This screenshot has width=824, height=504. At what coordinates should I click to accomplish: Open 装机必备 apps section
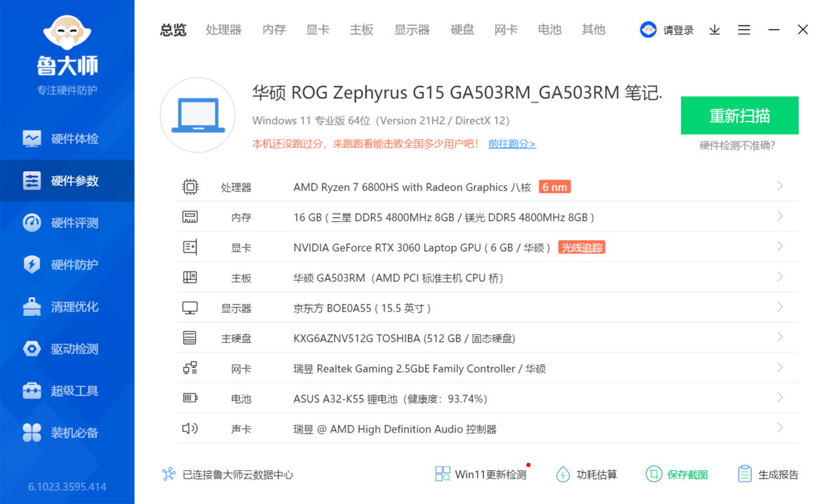pos(67,433)
